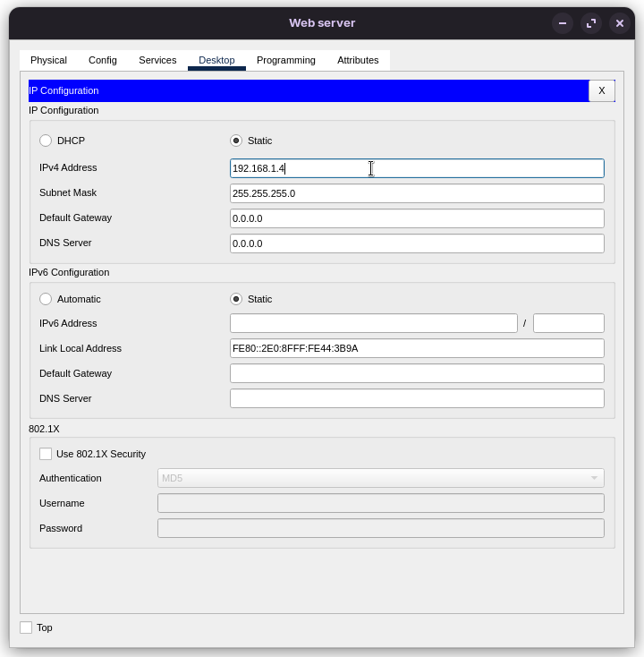This screenshot has height=657, width=644.
Task: Click the Link Local Address label
Action: pos(80,348)
